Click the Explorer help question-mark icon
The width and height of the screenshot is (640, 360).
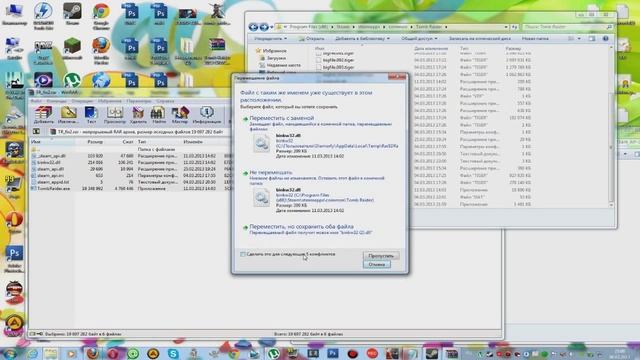(606, 38)
